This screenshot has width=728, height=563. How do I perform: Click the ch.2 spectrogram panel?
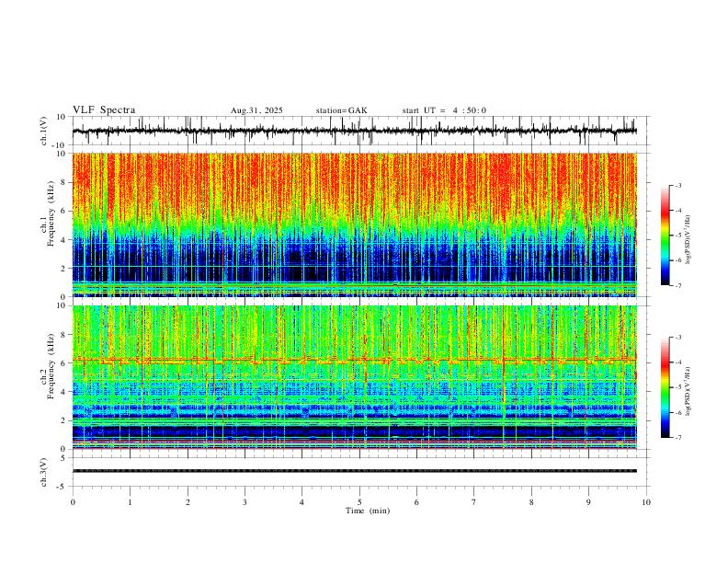354,377
